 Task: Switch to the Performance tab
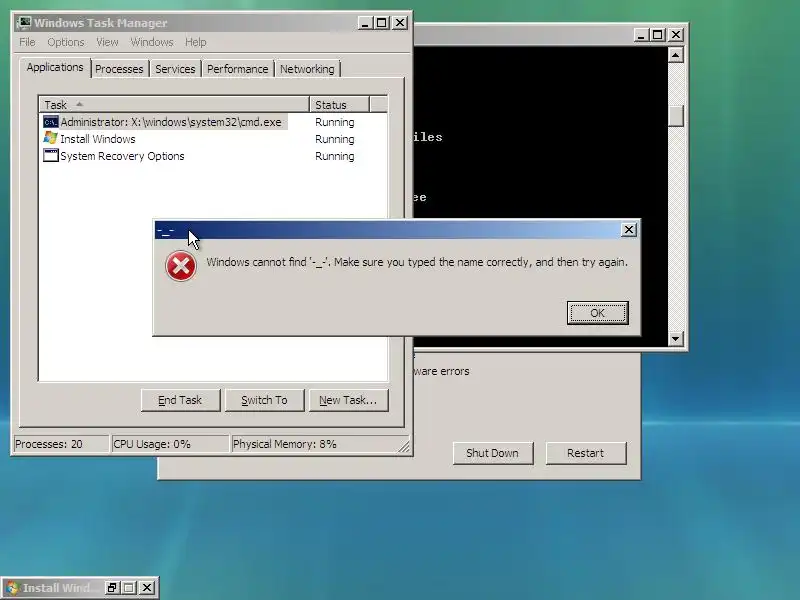237,69
